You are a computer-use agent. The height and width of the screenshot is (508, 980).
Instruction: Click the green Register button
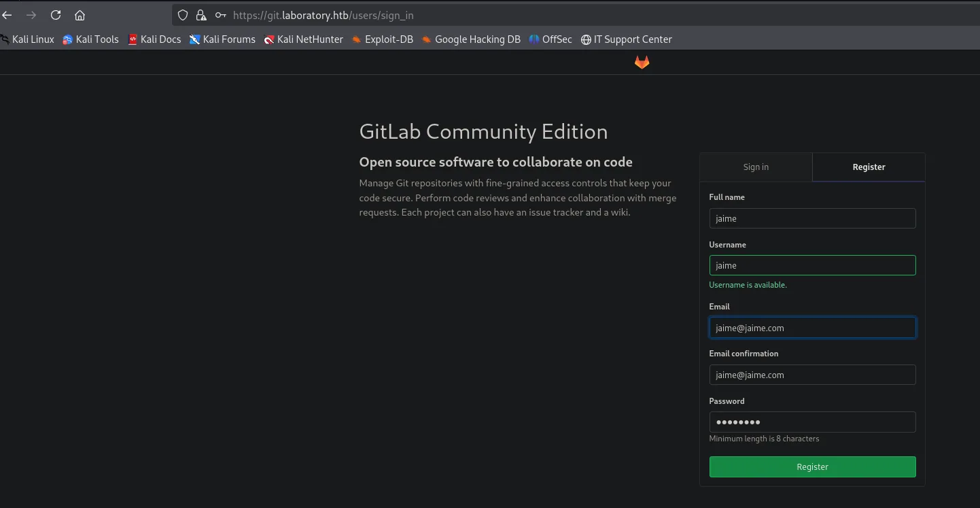812,467
